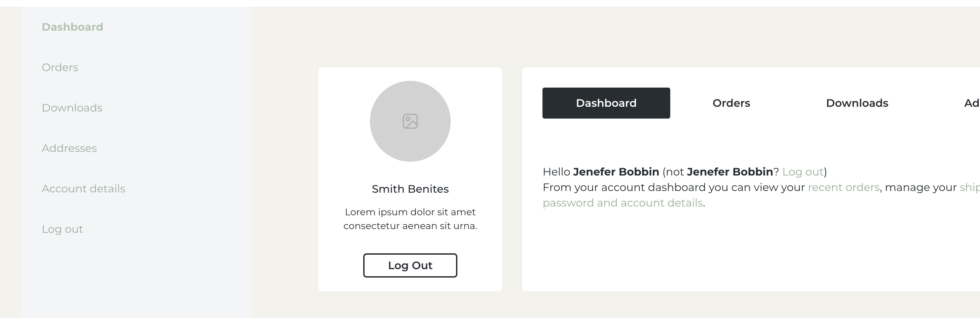Go to Orders in the left sidebar
Viewport: 980px width, 318px height.
click(x=60, y=67)
